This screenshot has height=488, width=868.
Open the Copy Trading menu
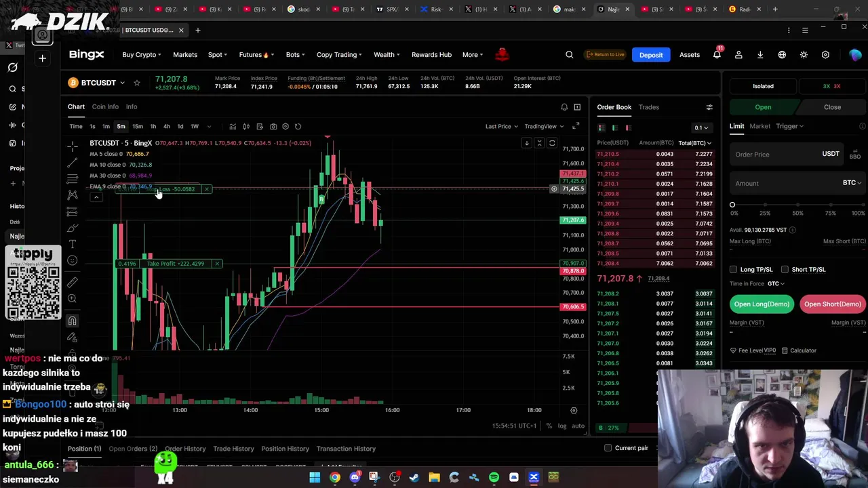coord(339,55)
